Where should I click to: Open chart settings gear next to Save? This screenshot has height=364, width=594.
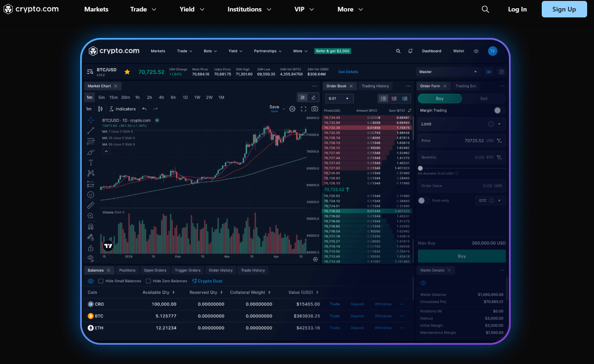click(x=292, y=109)
